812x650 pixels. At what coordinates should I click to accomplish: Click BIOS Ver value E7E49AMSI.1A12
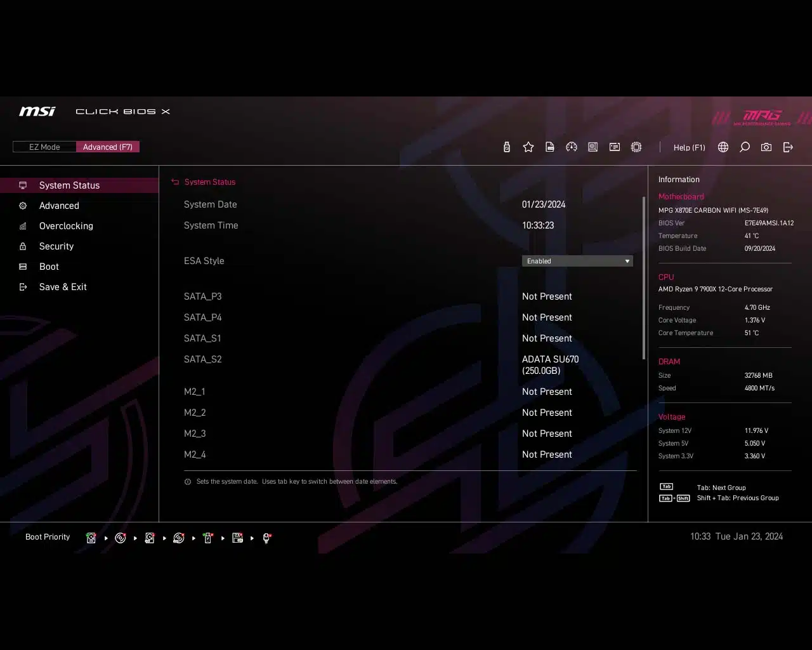(x=769, y=223)
